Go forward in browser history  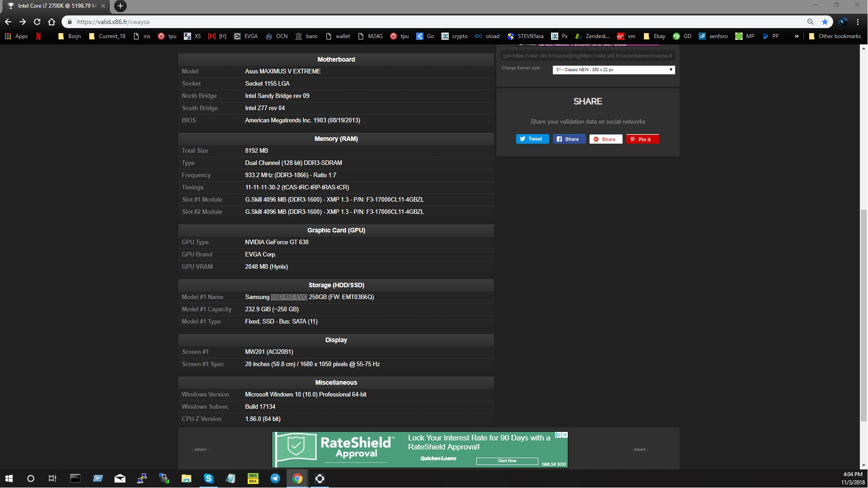(x=22, y=22)
